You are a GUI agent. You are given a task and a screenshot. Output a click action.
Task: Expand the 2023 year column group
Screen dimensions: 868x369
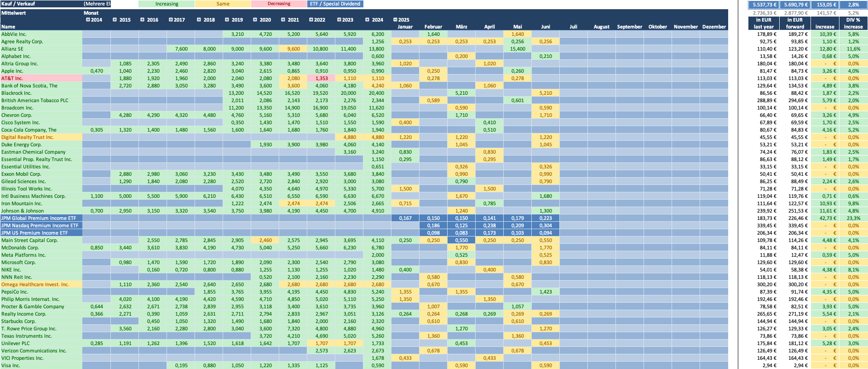(x=339, y=20)
